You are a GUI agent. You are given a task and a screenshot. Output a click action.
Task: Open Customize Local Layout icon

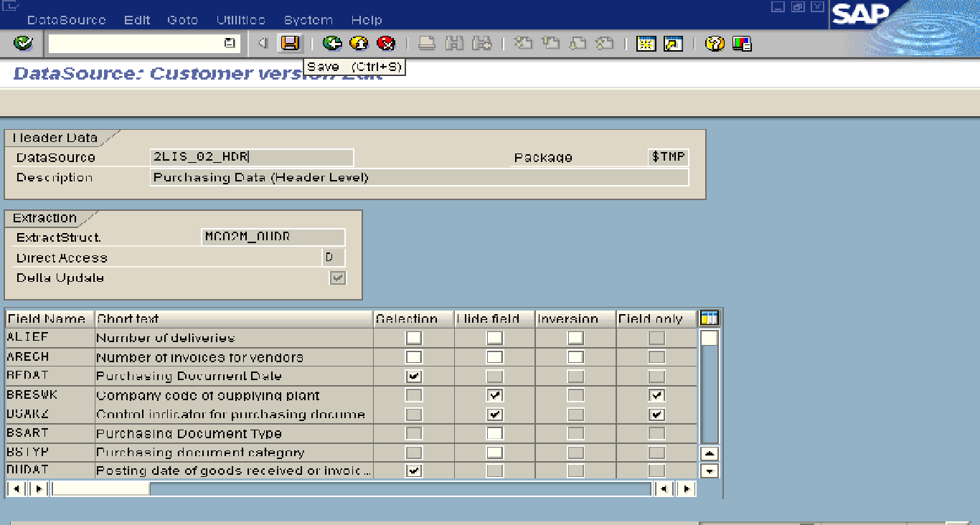click(742, 44)
